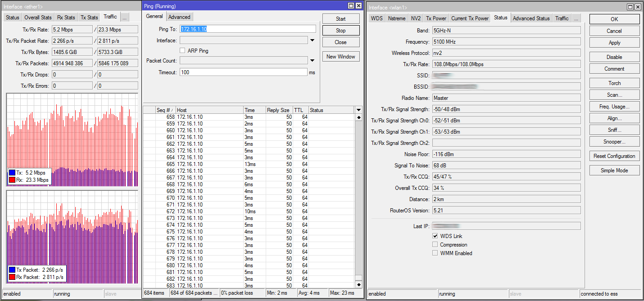Screen dimensions: 644x301
Task: Switch to the Advanced tab in Ping
Action: coord(179,17)
